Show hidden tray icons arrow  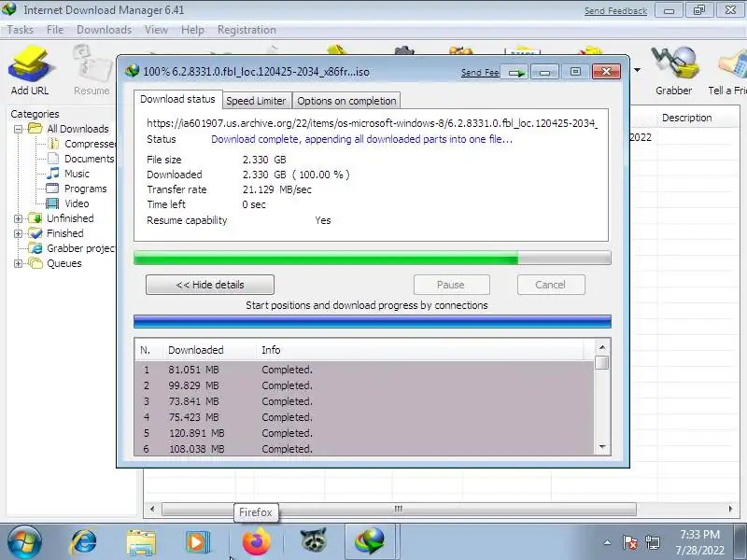point(607,542)
